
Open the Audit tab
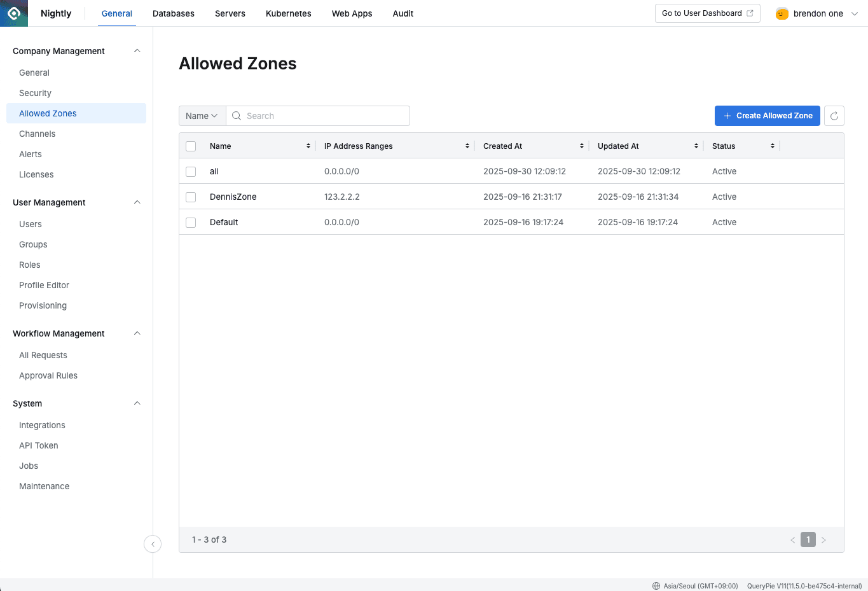pyautogui.click(x=403, y=13)
